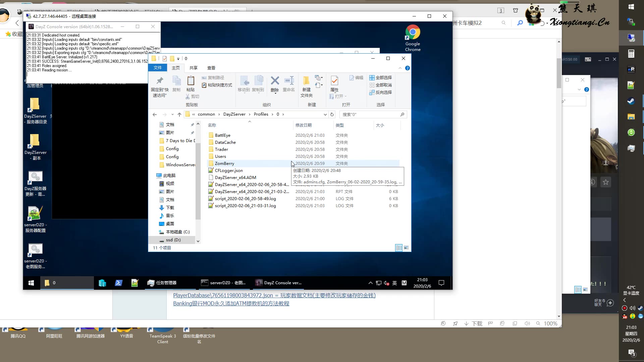
Task: Open the View (查看) ribbon tab
Action: tap(211, 68)
